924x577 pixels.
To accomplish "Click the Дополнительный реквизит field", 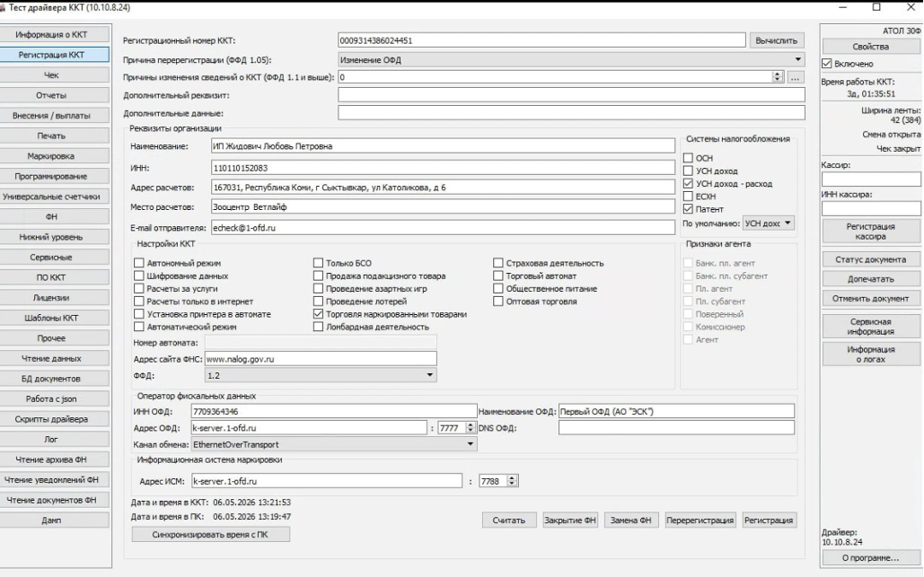I will pyautogui.click(x=571, y=95).
